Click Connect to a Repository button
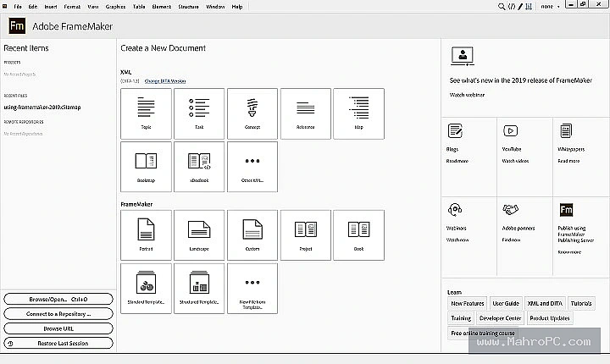The width and height of the screenshot is (610, 364). click(58, 314)
